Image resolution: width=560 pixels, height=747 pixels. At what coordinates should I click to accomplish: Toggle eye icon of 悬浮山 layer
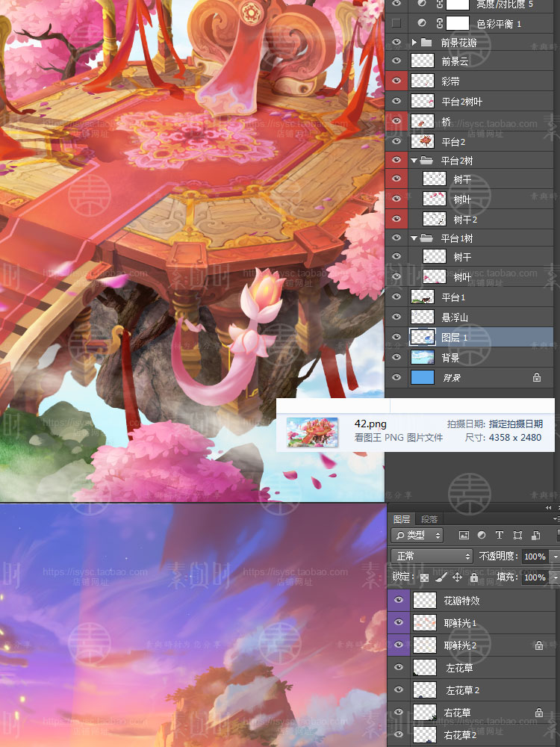[396, 317]
